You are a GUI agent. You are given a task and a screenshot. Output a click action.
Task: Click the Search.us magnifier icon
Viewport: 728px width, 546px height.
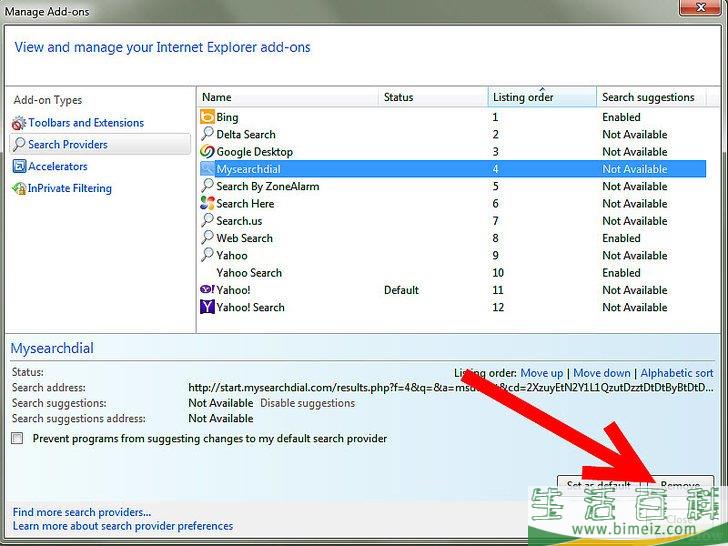pos(207,220)
